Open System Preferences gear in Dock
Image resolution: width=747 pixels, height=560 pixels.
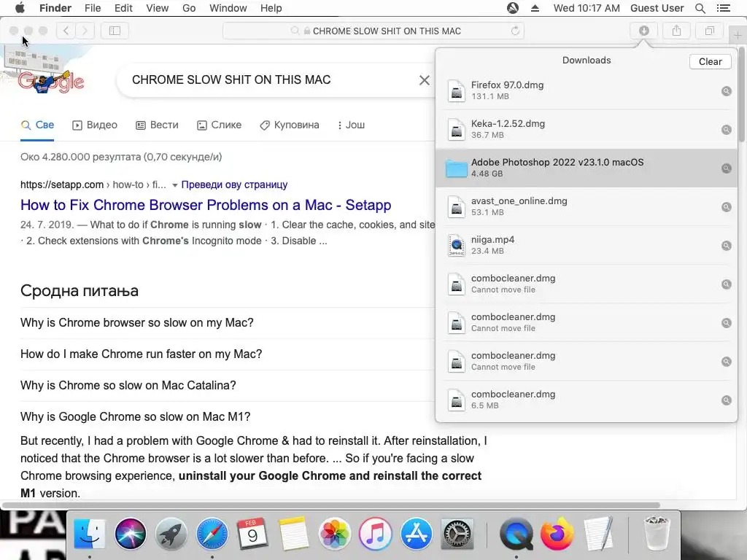457,533
